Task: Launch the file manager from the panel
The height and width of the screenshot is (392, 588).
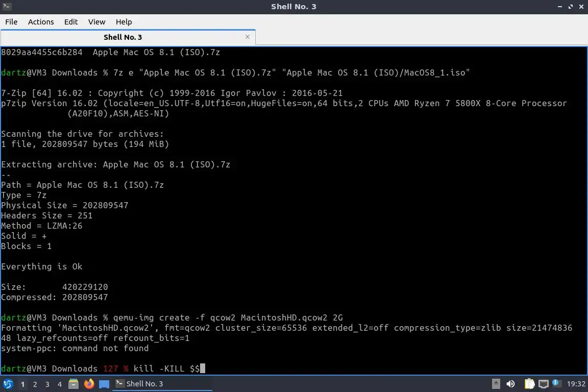Action: (x=73, y=384)
